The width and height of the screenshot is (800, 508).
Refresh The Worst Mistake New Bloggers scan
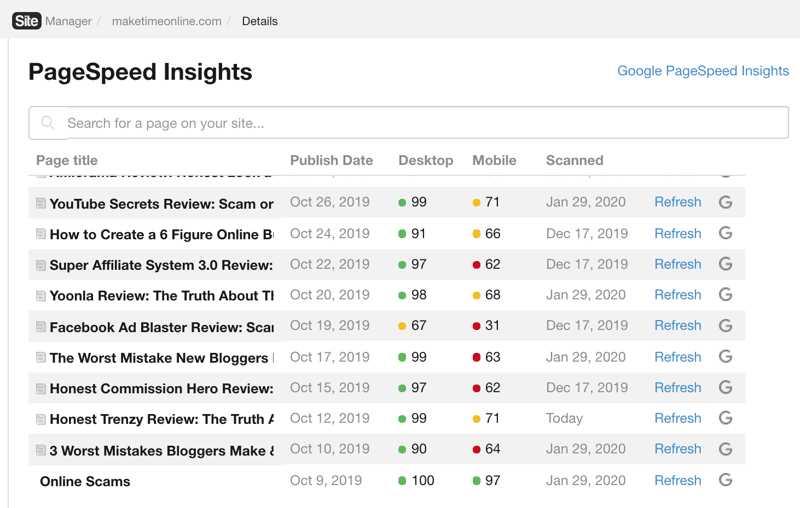point(678,357)
